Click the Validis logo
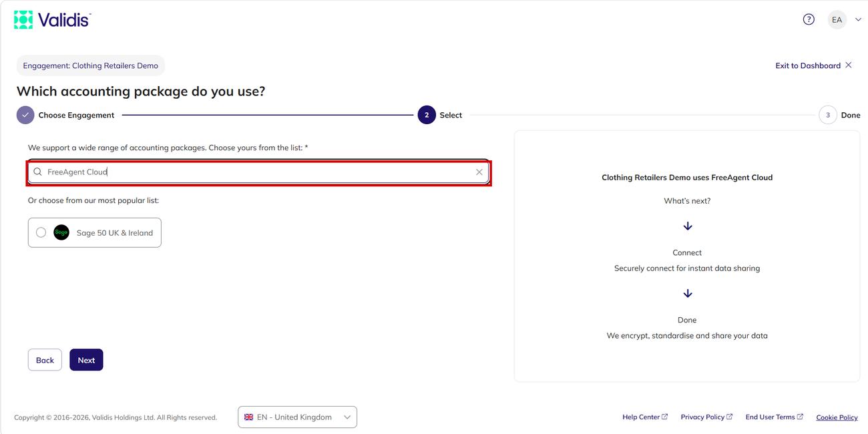868x434 pixels. [52, 19]
